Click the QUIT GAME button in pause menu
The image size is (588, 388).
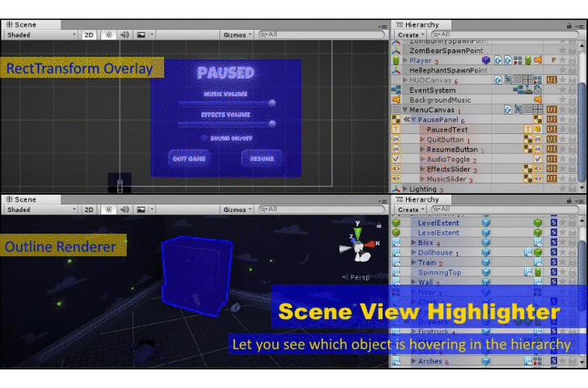click(x=188, y=158)
